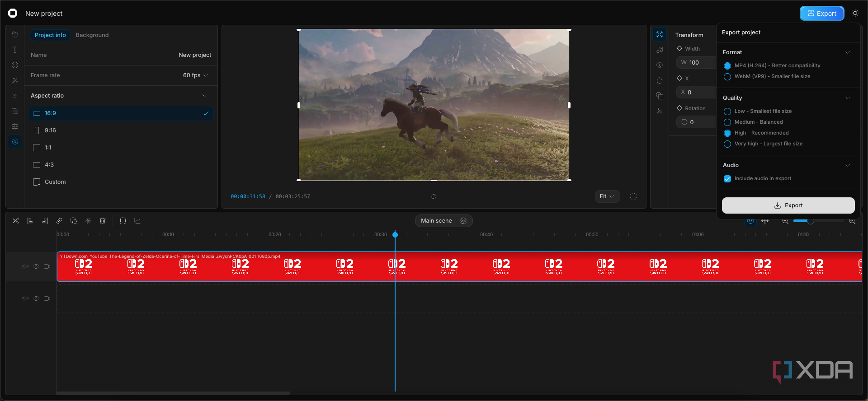868x401 pixels.
Task: Open the adjustments sliders sidebar icon
Action: (x=15, y=126)
